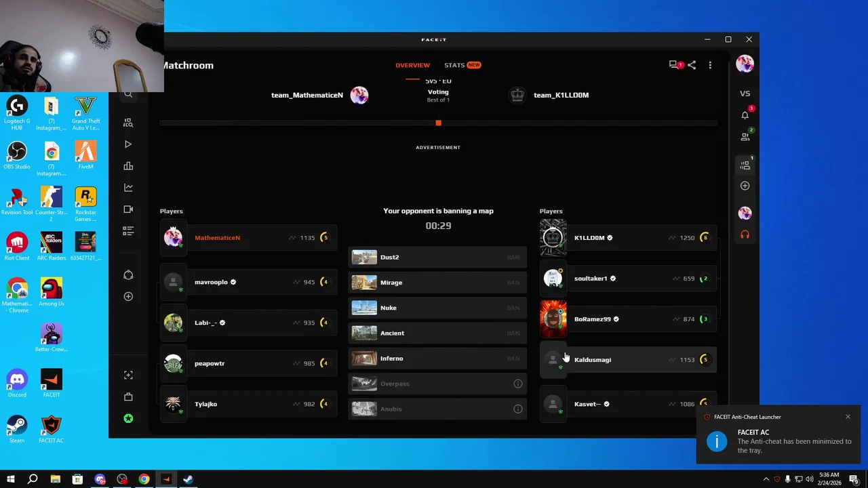Select the Dust2 map row
Image resolution: width=868 pixels, height=488 pixels.
pos(437,258)
